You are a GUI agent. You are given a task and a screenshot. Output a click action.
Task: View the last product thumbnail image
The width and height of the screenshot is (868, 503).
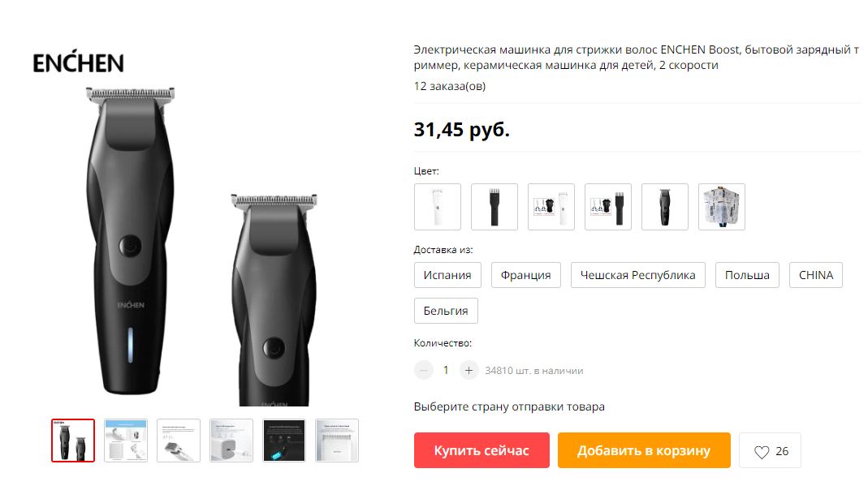point(337,441)
